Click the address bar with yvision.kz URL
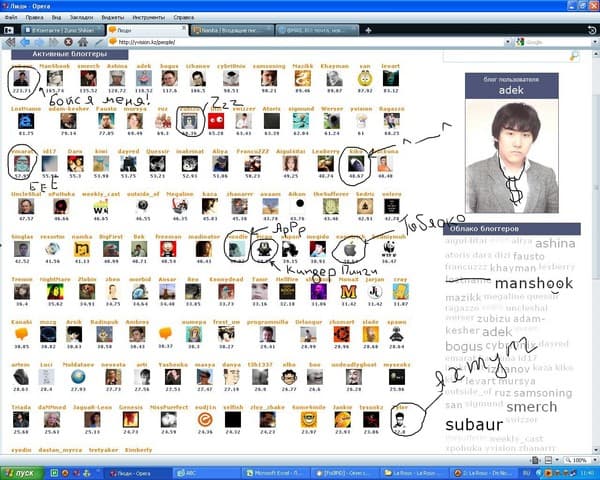The image size is (600, 480). [x=306, y=42]
